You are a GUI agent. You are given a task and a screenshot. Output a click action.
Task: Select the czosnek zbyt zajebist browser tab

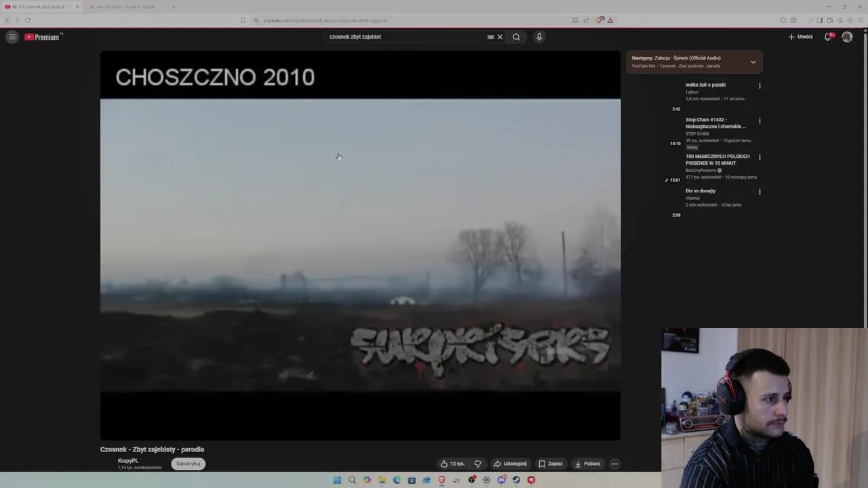[41, 7]
